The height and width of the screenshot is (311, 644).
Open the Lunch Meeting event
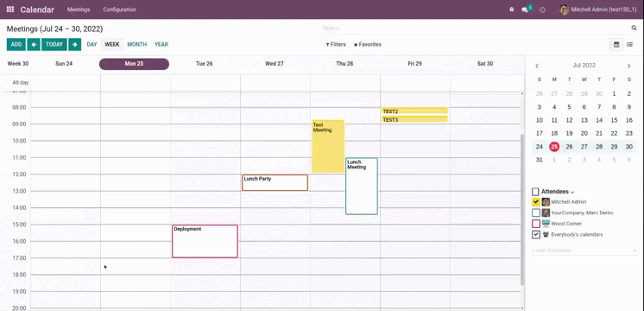362,186
